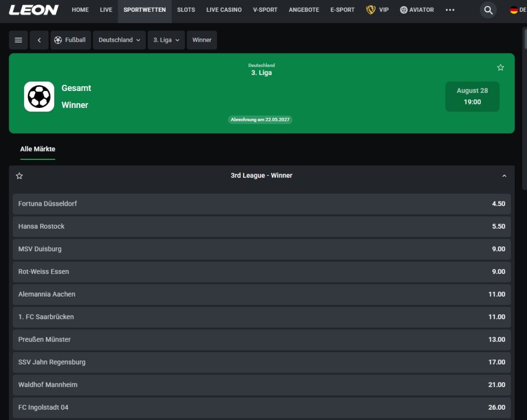Image resolution: width=527 pixels, height=420 pixels.
Task: Open the LIVE CASINO menu
Action: [x=224, y=10]
